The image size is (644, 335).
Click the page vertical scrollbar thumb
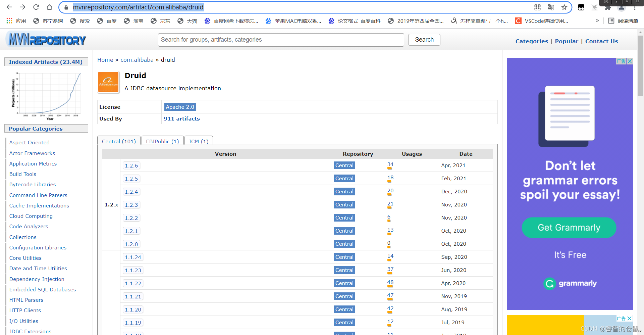(x=640, y=65)
